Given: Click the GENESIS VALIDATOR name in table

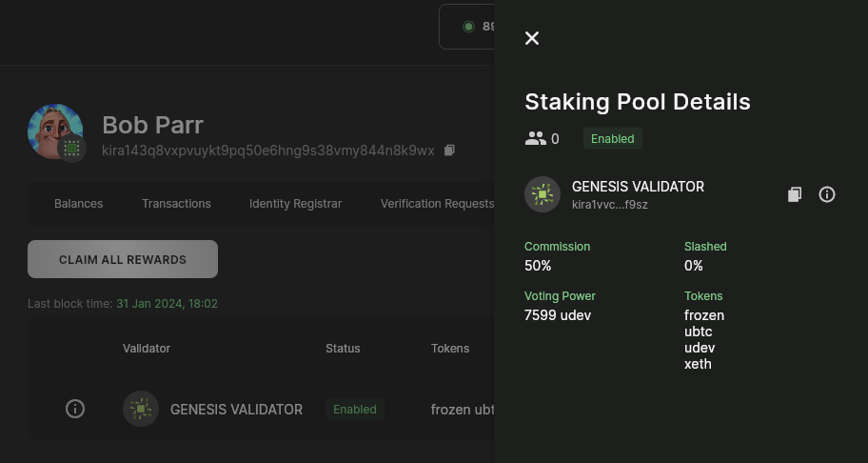Looking at the screenshot, I should (x=236, y=409).
